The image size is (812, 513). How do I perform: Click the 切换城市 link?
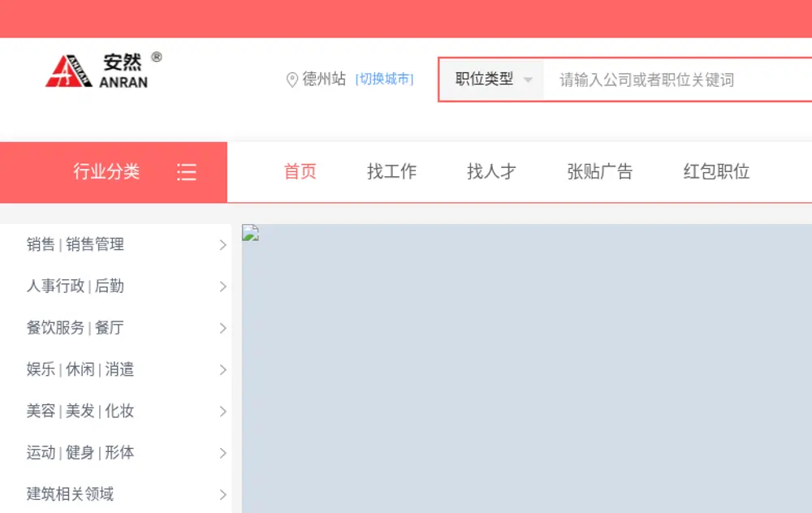(x=384, y=80)
